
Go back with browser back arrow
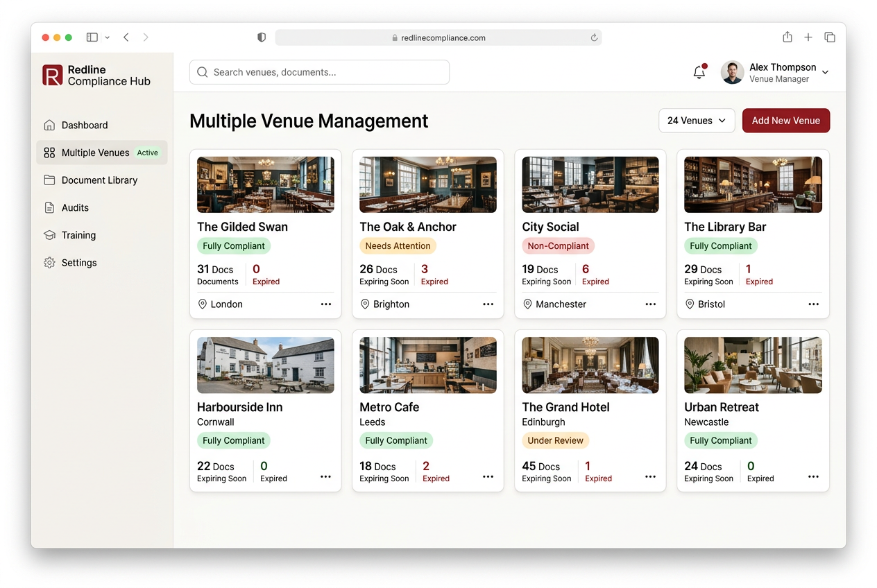126,37
